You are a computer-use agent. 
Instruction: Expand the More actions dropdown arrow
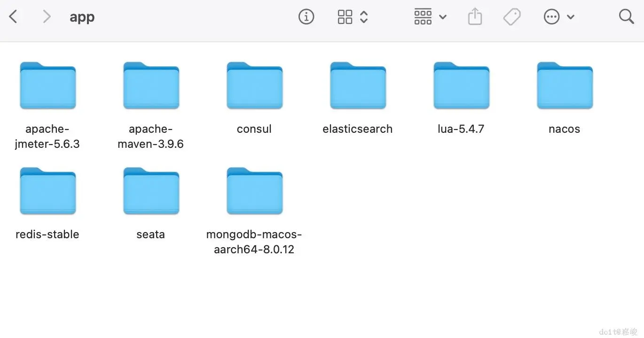(x=571, y=17)
